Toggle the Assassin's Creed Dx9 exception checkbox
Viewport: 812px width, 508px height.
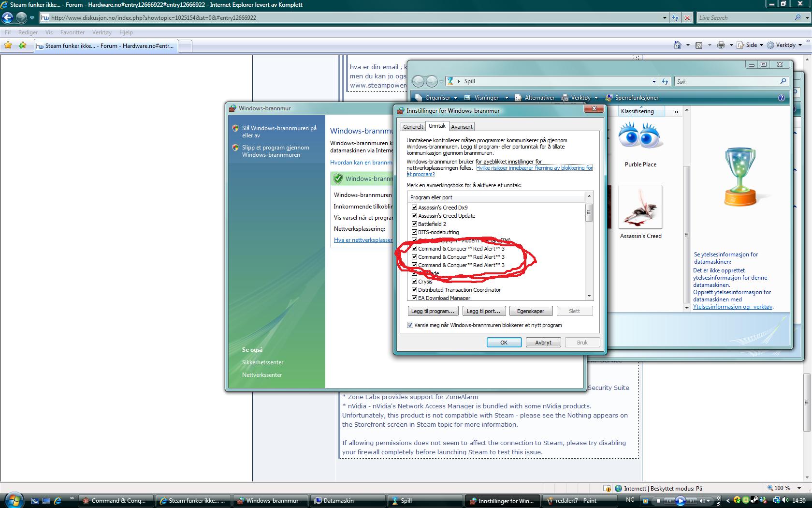click(x=414, y=208)
